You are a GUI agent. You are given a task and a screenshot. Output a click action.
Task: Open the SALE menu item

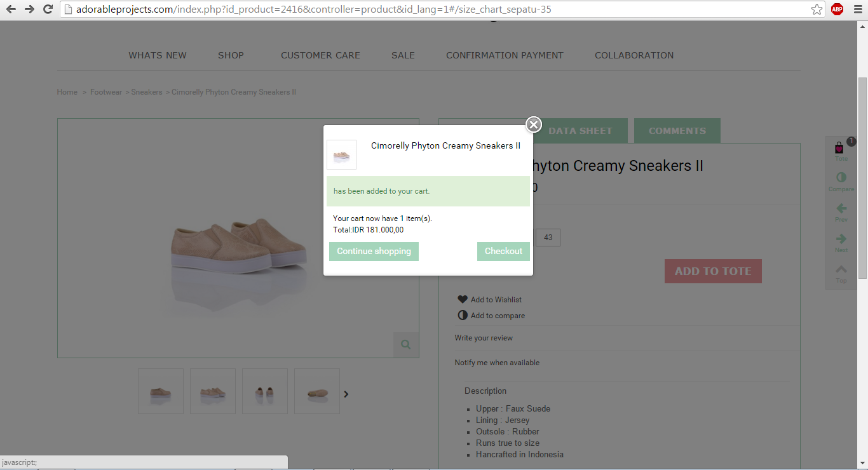(403, 55)
